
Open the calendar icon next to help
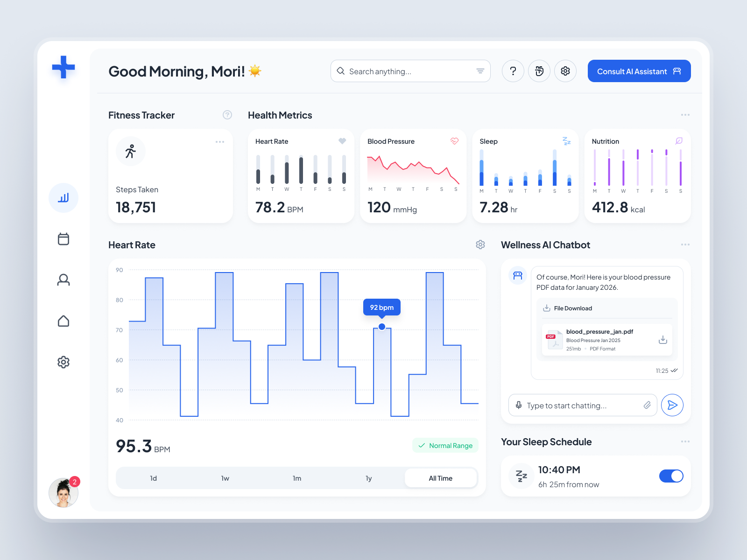[x=539, y=71]
